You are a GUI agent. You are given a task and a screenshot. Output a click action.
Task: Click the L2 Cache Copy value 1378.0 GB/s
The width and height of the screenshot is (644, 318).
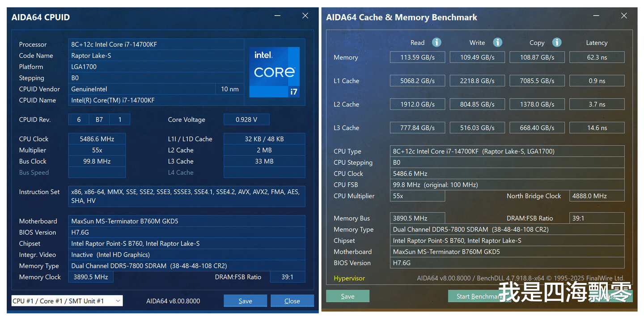pos(537,104)
